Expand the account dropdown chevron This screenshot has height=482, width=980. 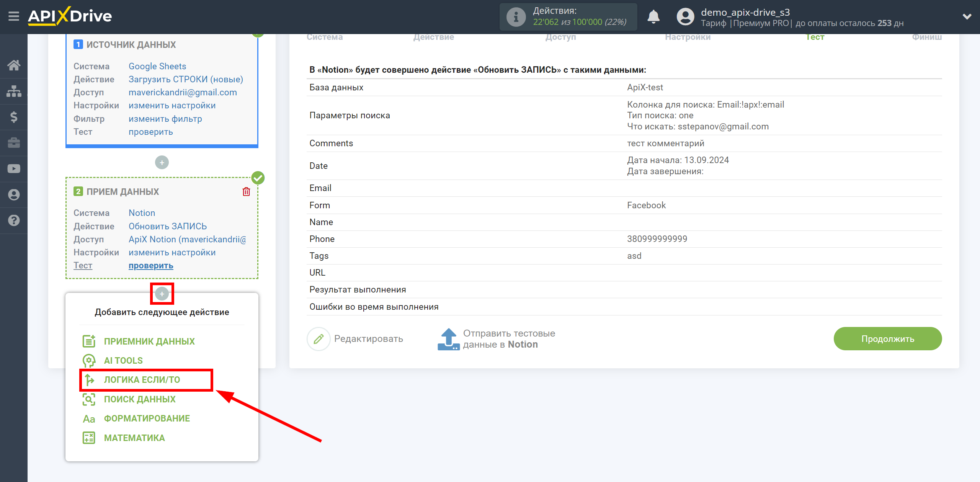coord(967,17)
